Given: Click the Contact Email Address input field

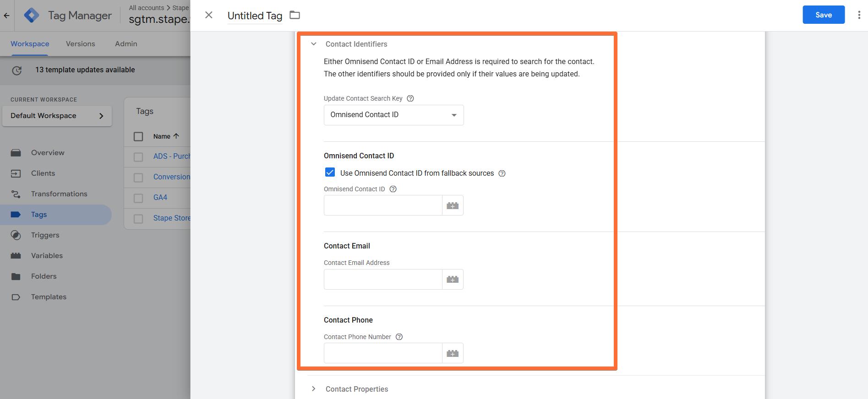Looking at the screenshot, I should tap(383, 279).
